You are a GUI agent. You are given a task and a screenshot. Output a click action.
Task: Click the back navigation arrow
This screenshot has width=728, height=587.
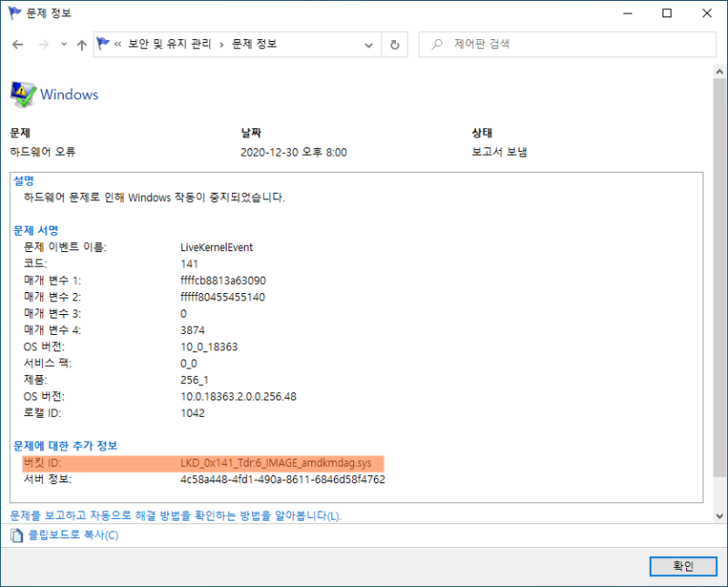click(18, 44)
